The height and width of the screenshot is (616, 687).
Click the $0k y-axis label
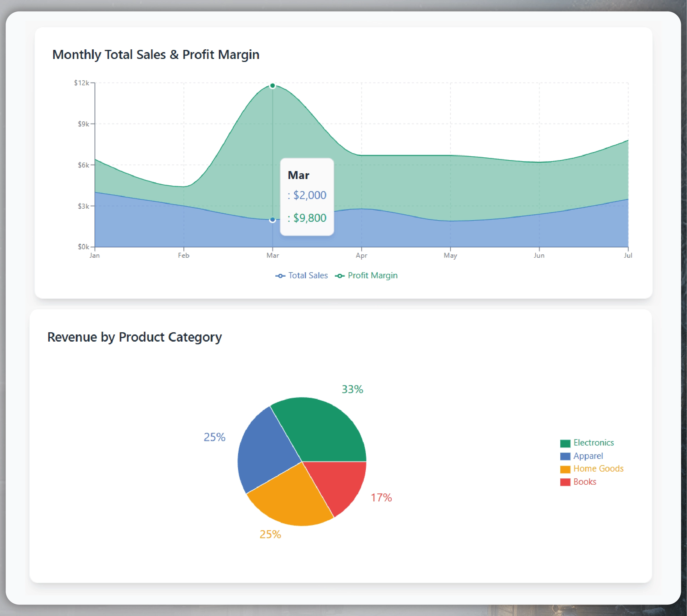pos(84,247)
